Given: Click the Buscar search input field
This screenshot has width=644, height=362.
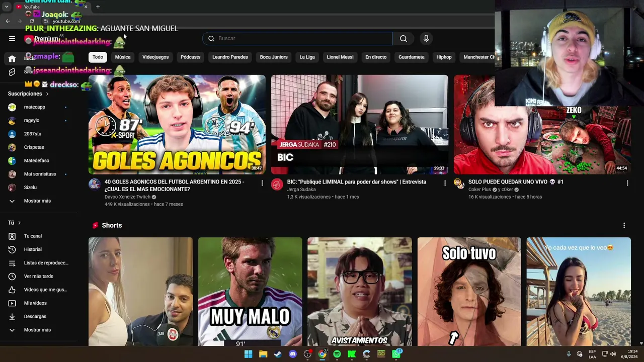Looking at the screenshot, I should pyautogui.click(x=297, y=39).
